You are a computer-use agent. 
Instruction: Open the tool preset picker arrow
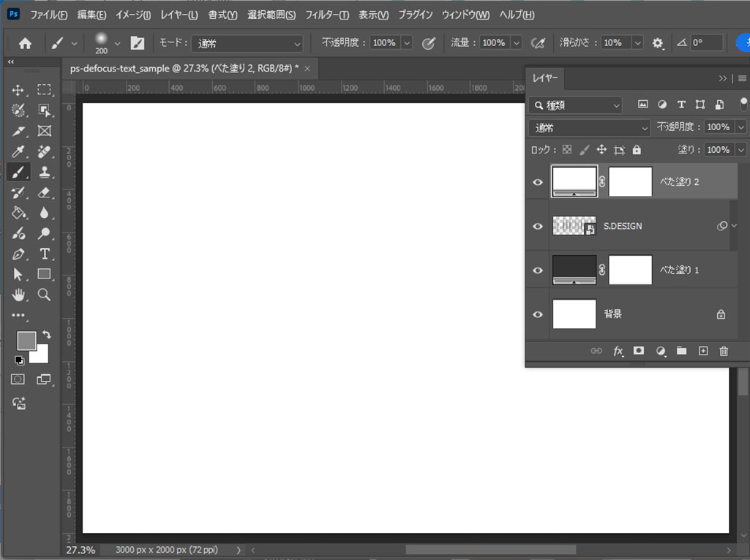point(74,43)
